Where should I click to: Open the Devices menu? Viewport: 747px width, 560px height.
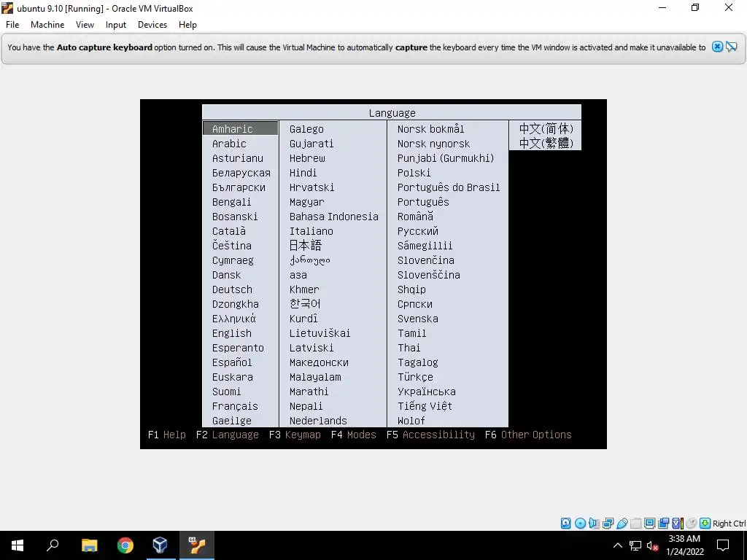pos(152,25)
